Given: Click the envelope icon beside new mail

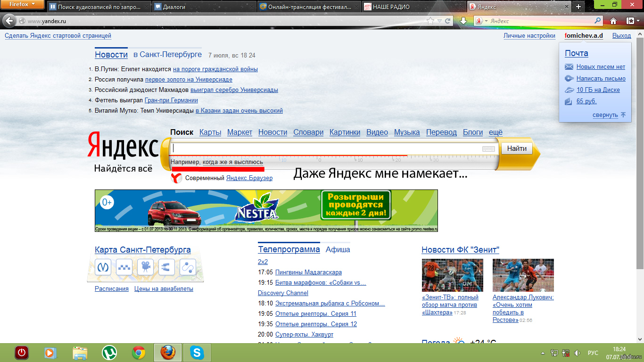Looking at the screenshot, I should (569, 67).
